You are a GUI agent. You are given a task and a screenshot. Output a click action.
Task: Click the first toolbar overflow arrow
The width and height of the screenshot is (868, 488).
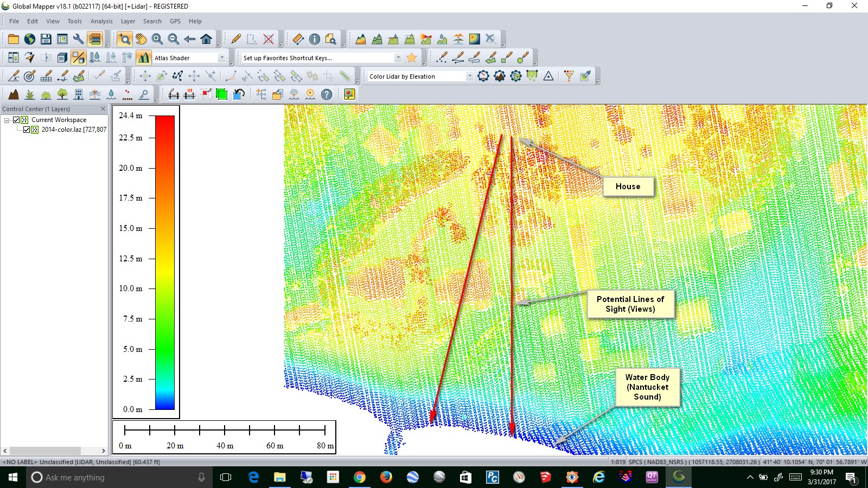[107, 45]
